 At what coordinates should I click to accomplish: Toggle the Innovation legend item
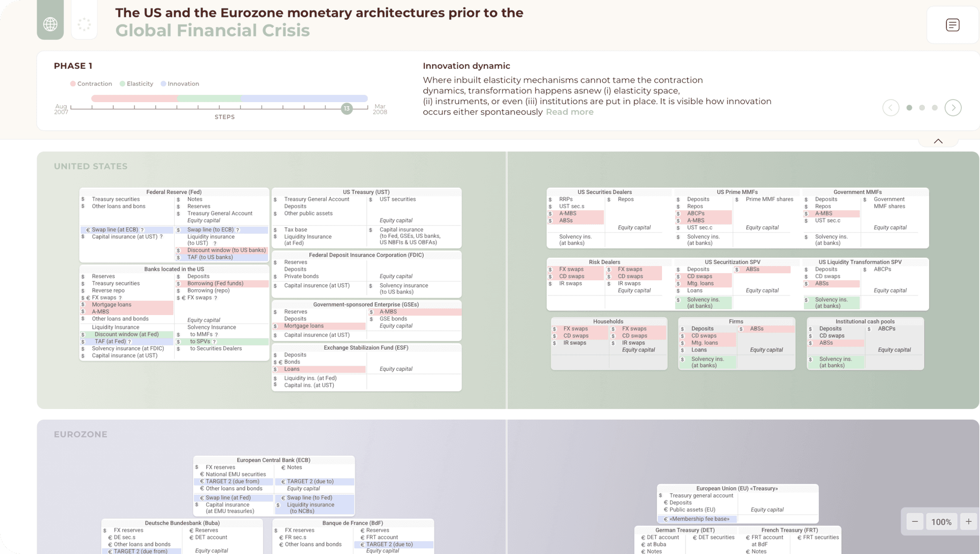(x=180, y=83)
